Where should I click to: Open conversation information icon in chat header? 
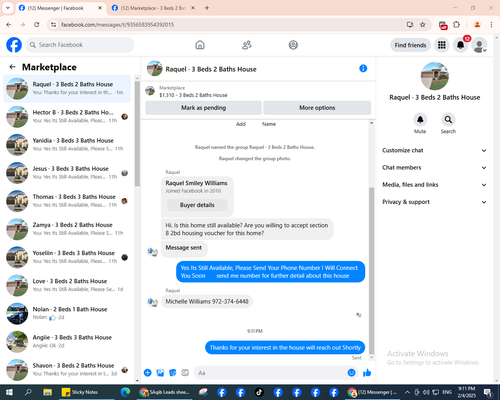pyautogui.click(x=363, y=68)
